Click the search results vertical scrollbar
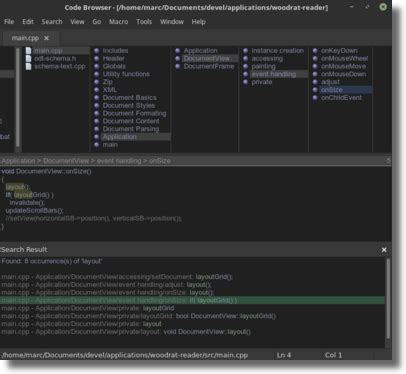 coord(388,298)
